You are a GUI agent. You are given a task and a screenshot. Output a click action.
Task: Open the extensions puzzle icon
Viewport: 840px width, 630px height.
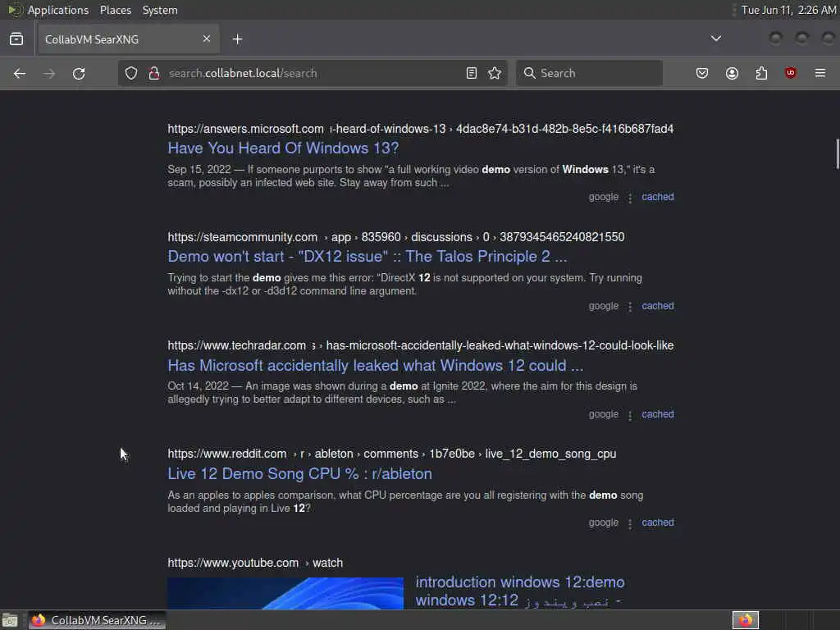[x=762, y=73]
